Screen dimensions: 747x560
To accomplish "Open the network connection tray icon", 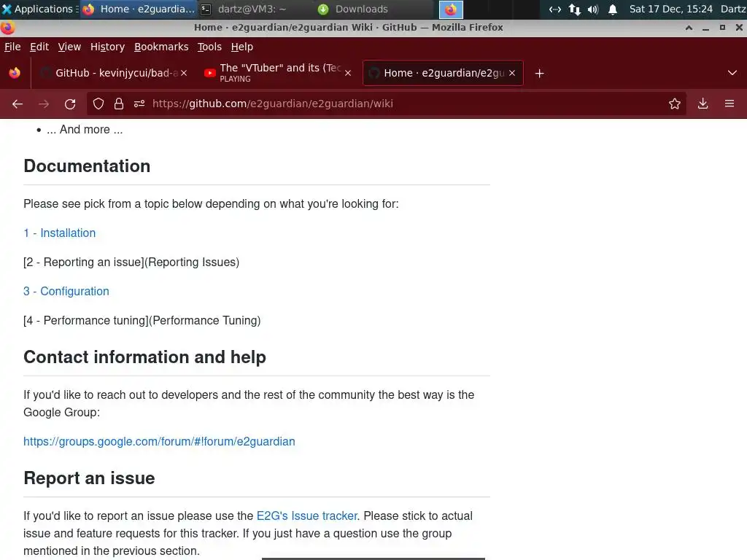I will (x=575, y=9).
